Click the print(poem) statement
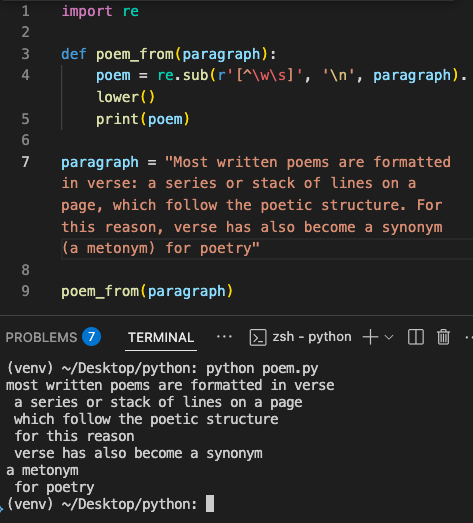 [143, 119]
